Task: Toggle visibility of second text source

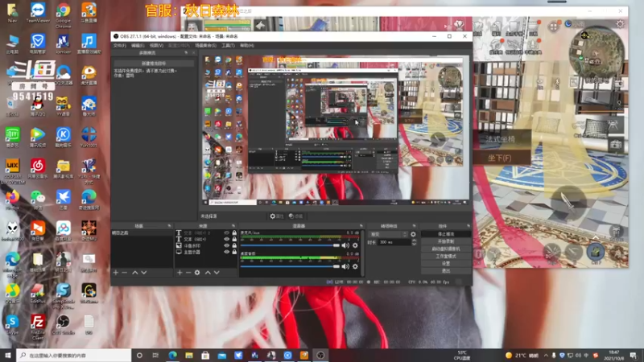Action: click(226, 239)
